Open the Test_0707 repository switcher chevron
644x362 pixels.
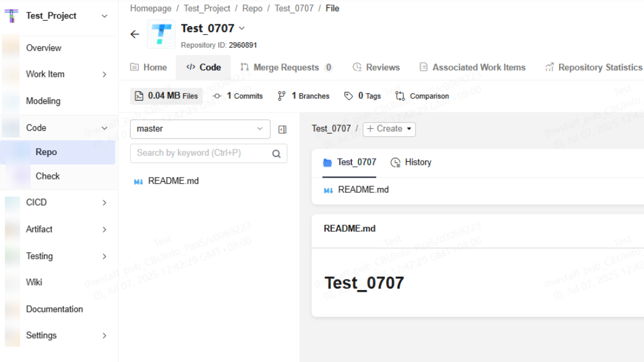tap(242, 28)
